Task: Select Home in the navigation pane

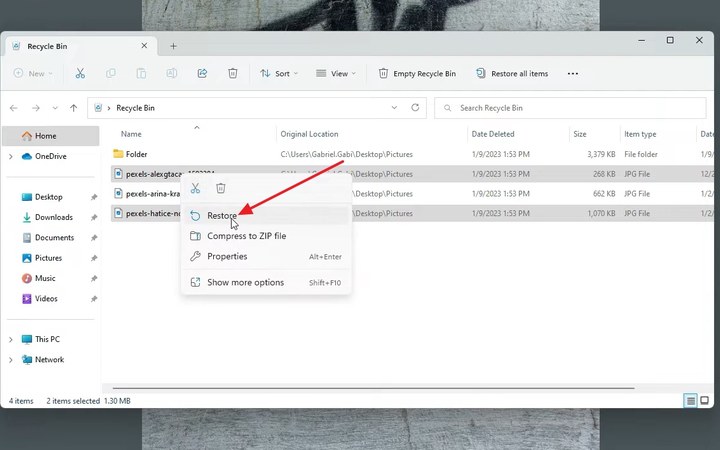Action: [51, 136]
